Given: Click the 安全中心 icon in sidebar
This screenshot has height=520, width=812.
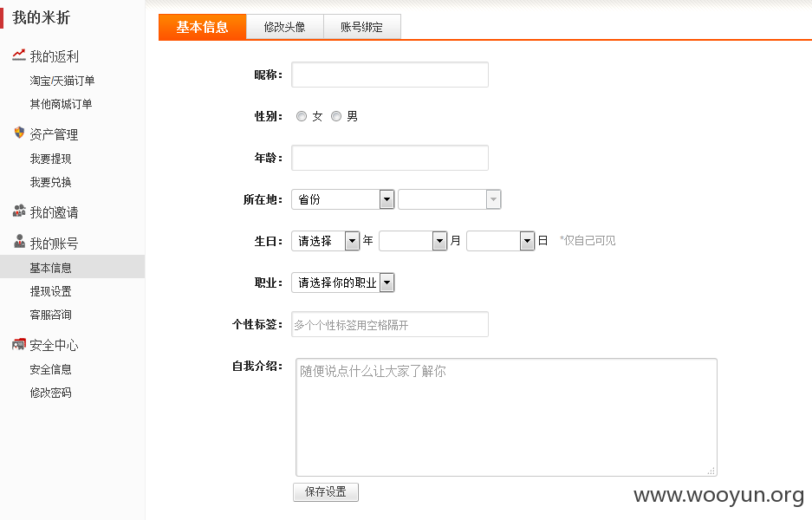Looking at the screenshot, I should tap(19, 344).
